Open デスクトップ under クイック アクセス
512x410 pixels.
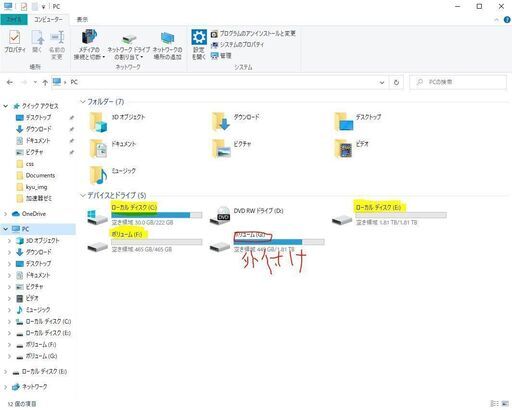point(34,117)
